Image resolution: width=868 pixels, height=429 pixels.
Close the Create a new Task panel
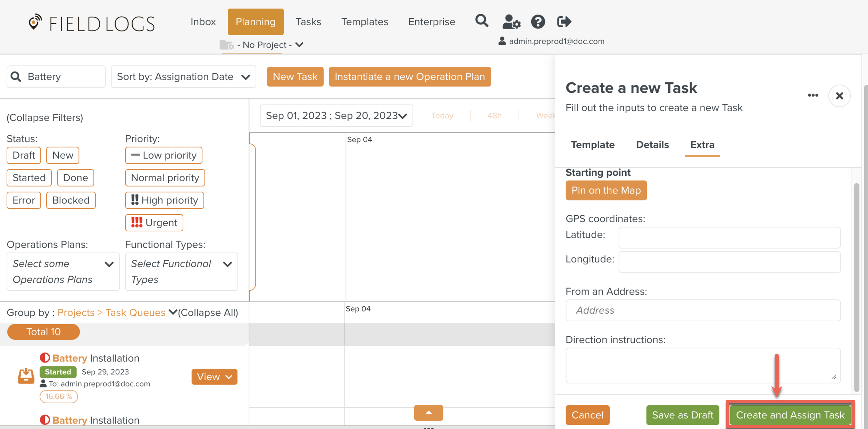[x=839, y=96]
